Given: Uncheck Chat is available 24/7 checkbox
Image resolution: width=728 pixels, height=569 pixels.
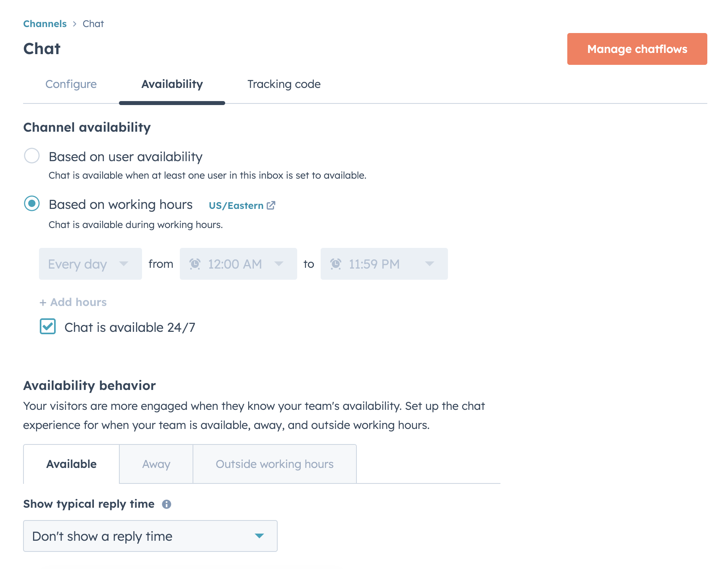Looking at the screenshot, I should click(x=48, y=327).
